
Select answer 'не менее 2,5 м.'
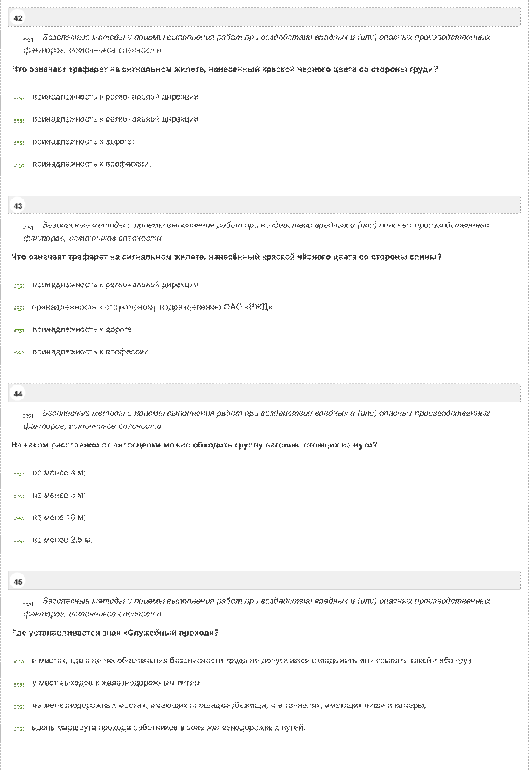tap(63, 540)
